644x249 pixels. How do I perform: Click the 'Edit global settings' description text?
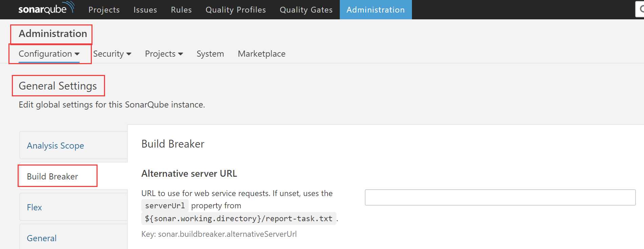112,105
